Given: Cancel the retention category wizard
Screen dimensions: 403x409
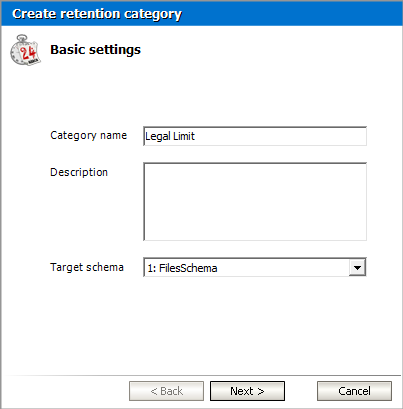Looking at the screenshot, I should (354, 391).
